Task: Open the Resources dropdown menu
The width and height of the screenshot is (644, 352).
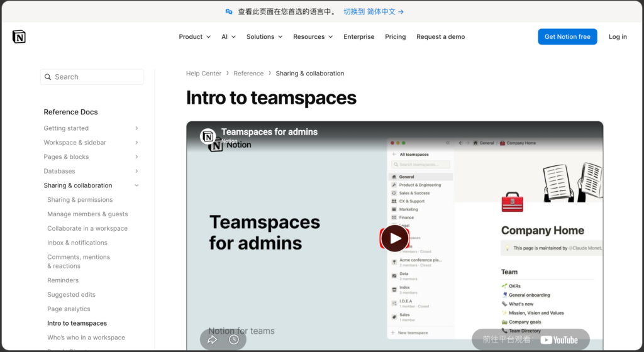Action: [313, 37]
